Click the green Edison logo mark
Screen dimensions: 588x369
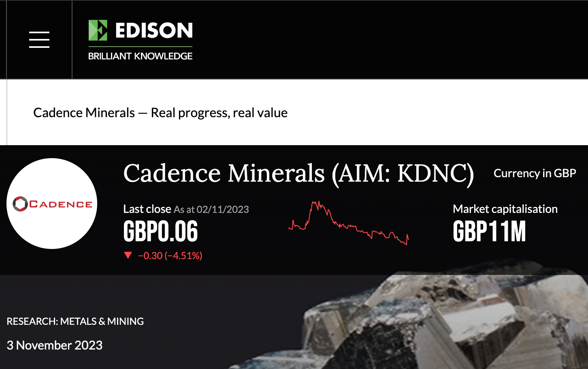coord(98,30)
